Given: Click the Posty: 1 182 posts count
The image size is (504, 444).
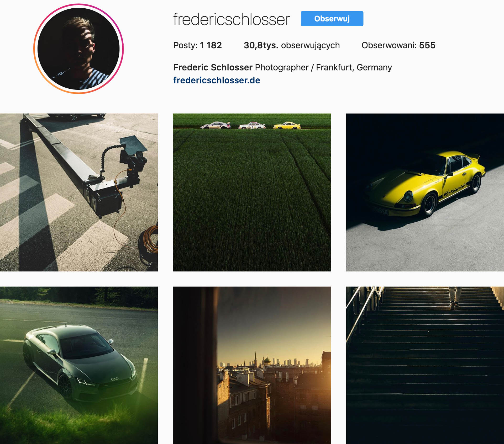Looking at the screenshot, I should (197, 45).
